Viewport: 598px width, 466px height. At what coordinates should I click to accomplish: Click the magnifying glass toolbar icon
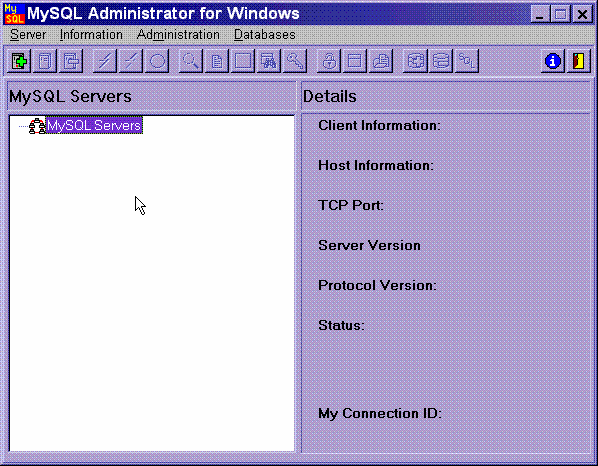(x=190, y=61)
